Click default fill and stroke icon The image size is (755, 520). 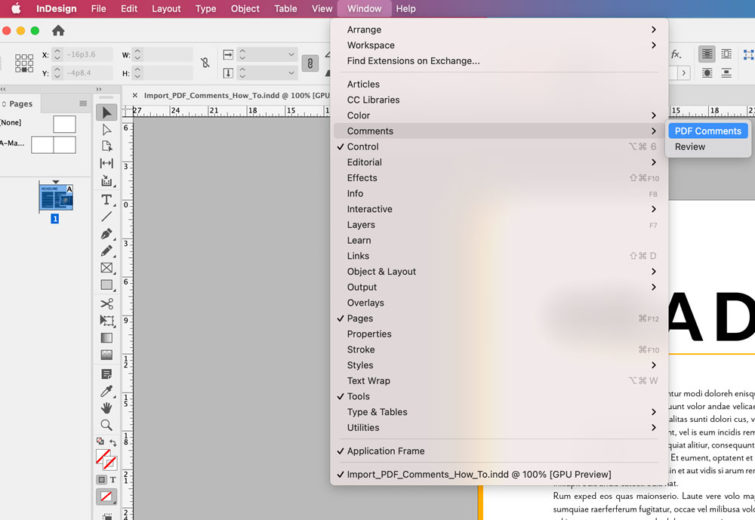100,441
